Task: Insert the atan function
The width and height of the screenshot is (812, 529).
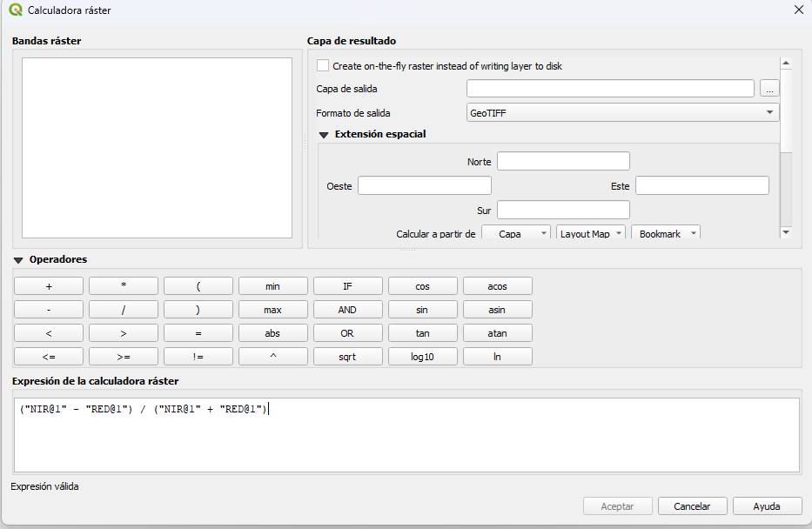Action: (x=498, y=333)
